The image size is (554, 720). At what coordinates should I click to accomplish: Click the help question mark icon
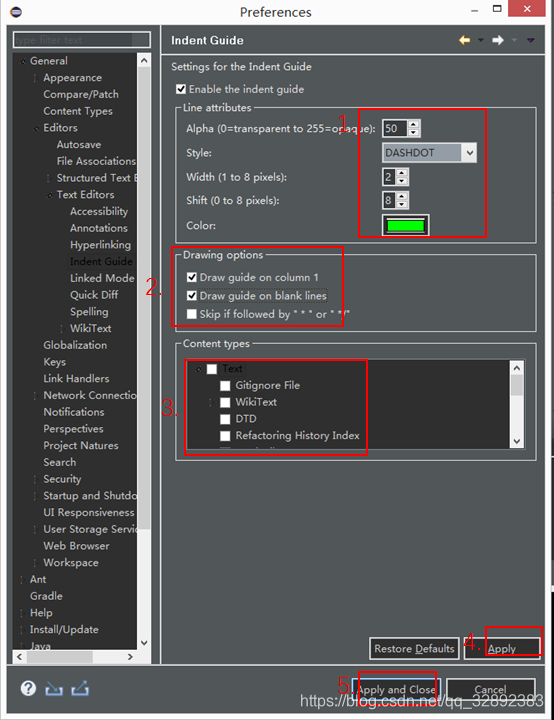pyautogui.click(x=28, y=688)
